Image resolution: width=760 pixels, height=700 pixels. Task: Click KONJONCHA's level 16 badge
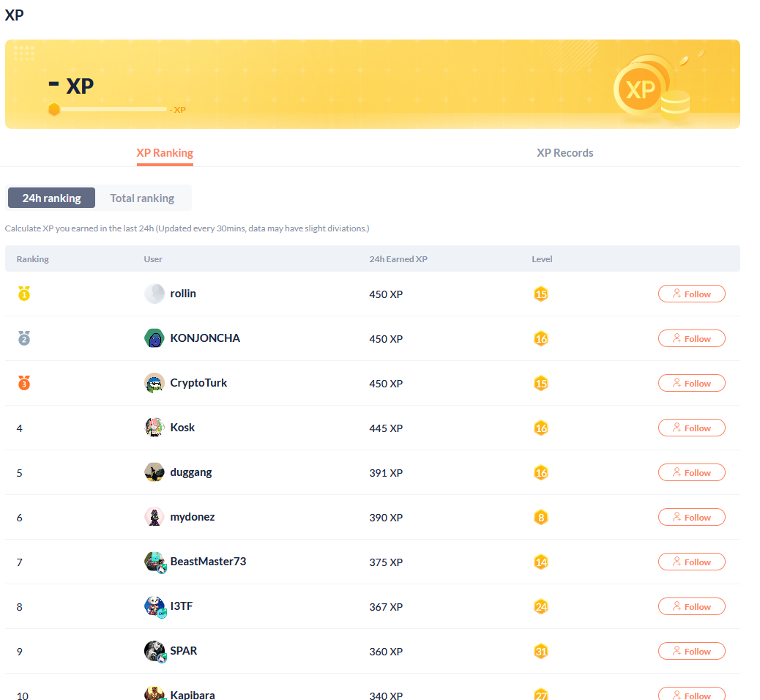pos(541,338)
